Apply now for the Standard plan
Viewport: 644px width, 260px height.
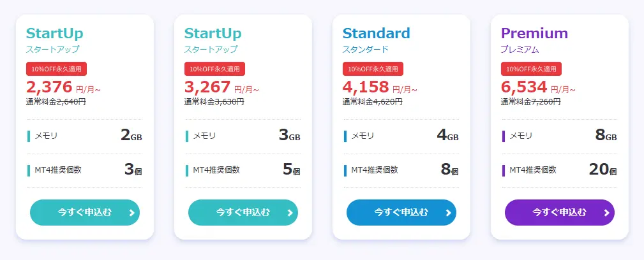click(x=401, y=212)
